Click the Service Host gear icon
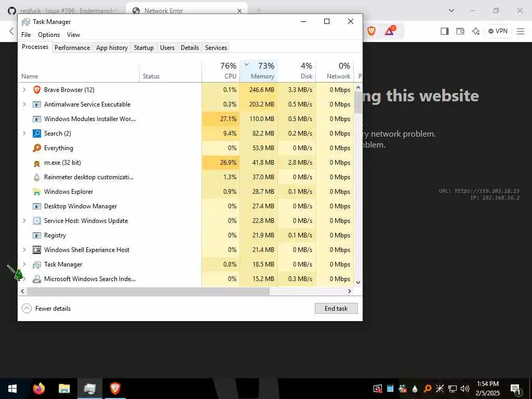 pos(37,221)
